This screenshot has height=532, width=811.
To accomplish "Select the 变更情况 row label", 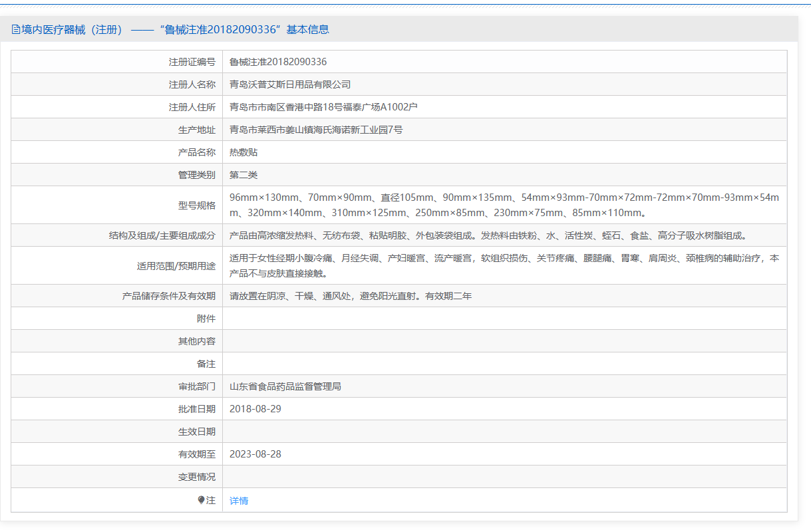I will tap(197, 477).
